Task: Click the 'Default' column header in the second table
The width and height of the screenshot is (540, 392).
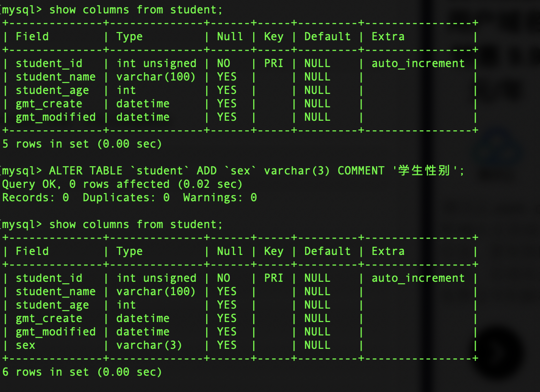Action: click(x=328, y=251)
